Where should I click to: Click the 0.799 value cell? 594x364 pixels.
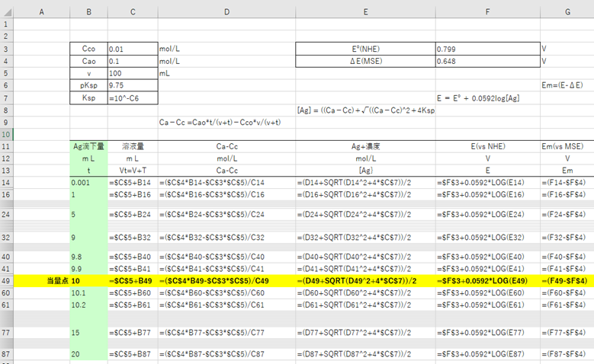(x=487, y=49)
